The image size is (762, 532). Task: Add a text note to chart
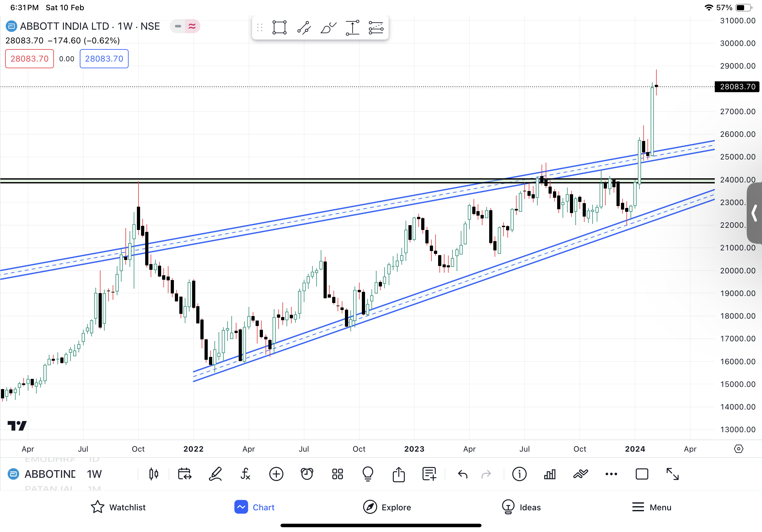[x=429, y=474]
